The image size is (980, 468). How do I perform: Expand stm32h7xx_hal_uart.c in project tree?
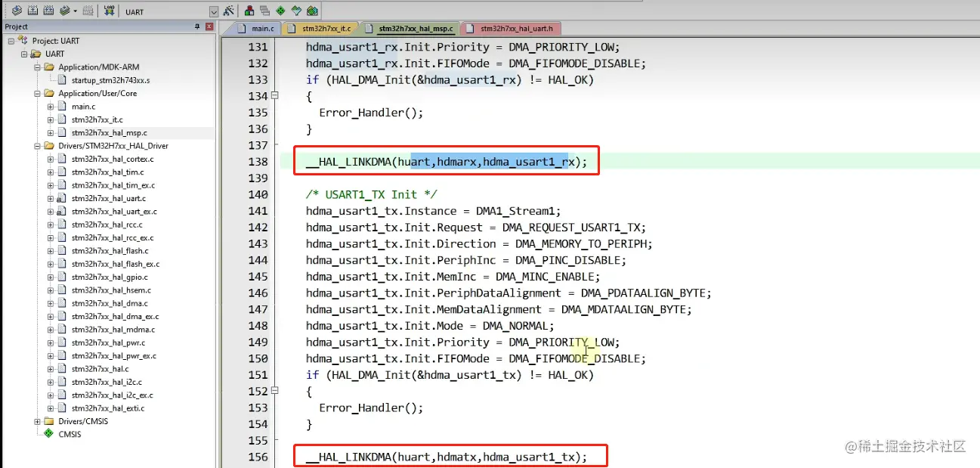point(51,199)
